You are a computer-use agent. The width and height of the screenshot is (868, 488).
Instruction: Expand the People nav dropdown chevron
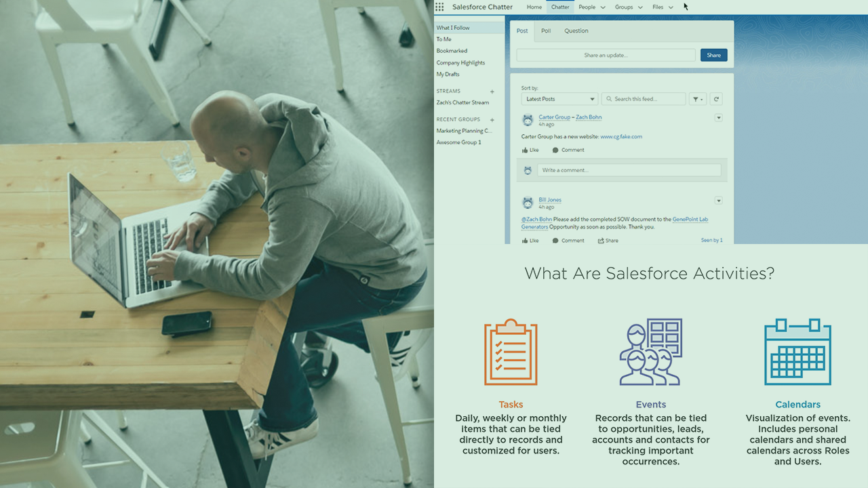click(x=603, y=7)
